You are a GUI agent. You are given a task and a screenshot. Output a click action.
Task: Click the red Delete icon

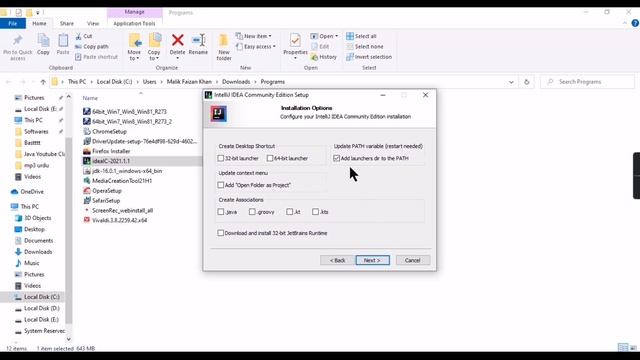pos(178,40)
